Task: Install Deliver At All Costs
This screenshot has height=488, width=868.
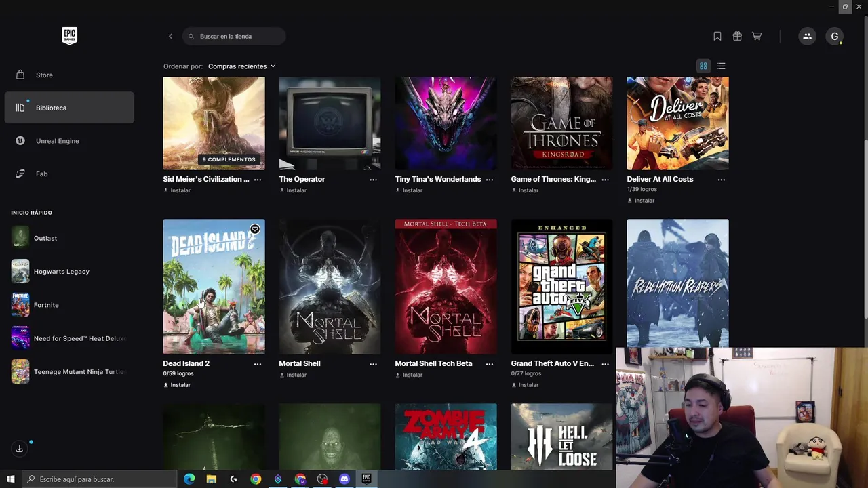Action: point(641,201)
